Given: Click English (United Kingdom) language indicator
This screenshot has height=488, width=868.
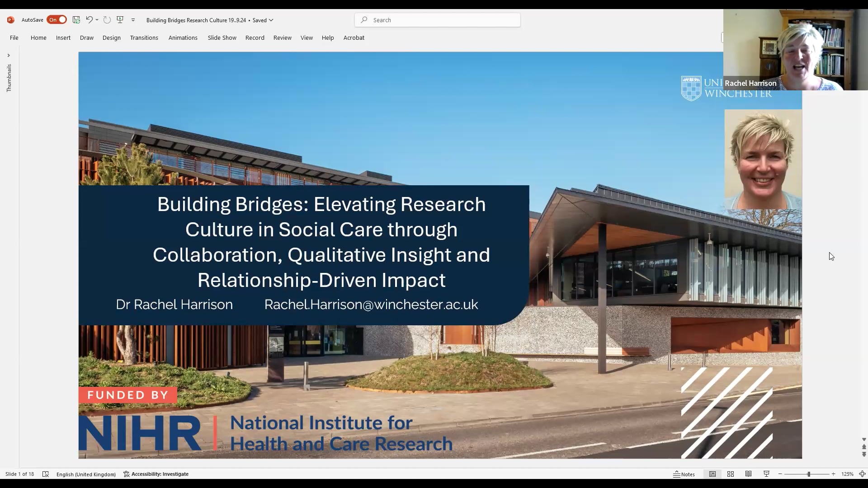Looking at the screenshot, I should pos(86,474).
